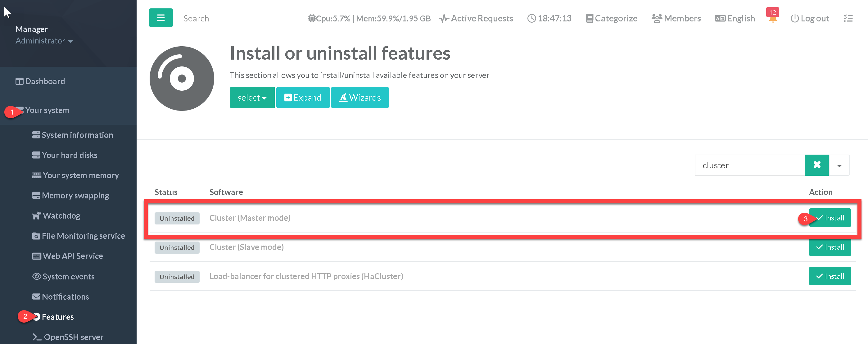Viewport: 868px width, 344px height.
Task: Clear the cluster search with X button
Action: click(816, 165)
